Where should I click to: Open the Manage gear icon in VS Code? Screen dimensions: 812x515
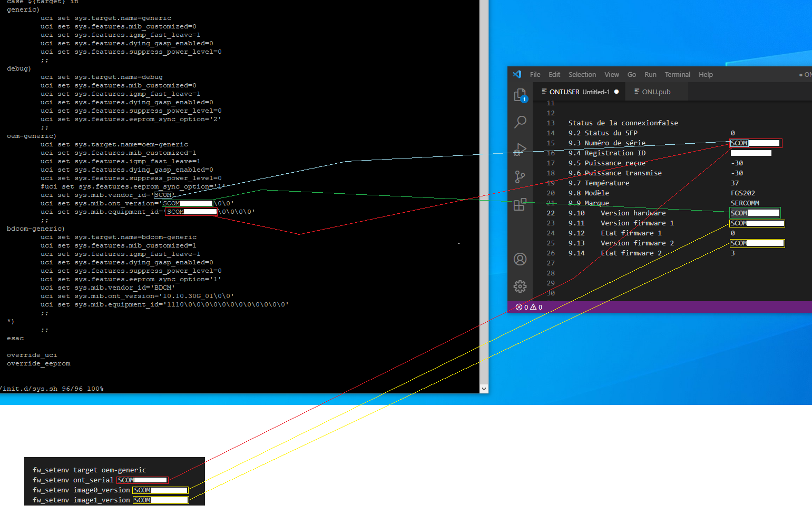tap(520, 286)
